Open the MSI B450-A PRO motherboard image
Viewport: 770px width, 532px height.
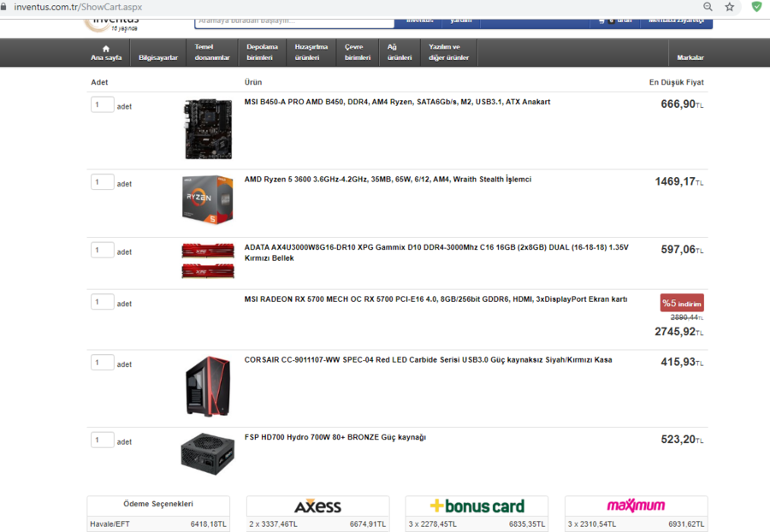208,129
